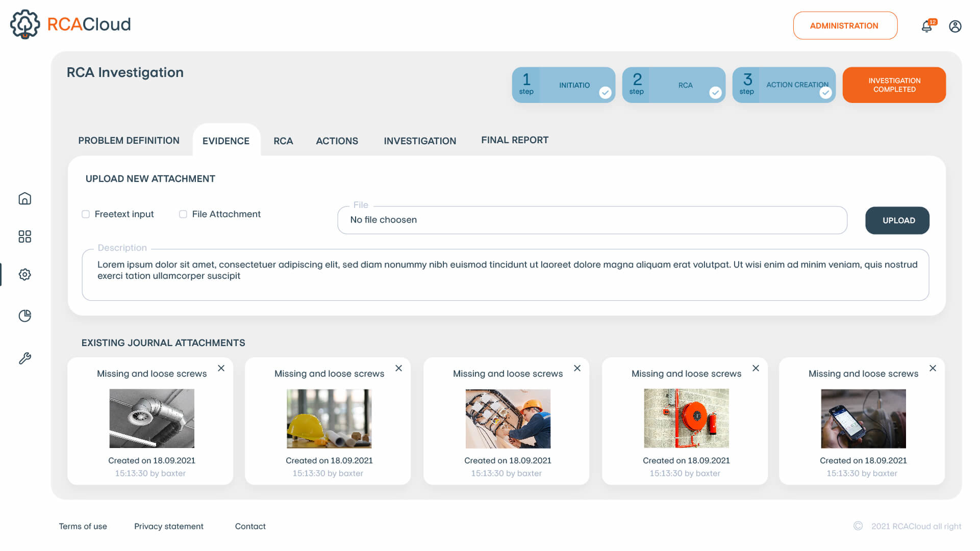Remove the attachment with electrician photo
Viewport: 980px width, 551px height.
click(x=577, y=368)
